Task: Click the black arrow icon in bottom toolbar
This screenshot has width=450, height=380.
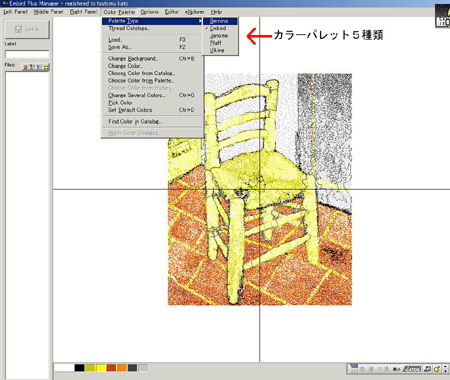Action: tap(396, 369)
